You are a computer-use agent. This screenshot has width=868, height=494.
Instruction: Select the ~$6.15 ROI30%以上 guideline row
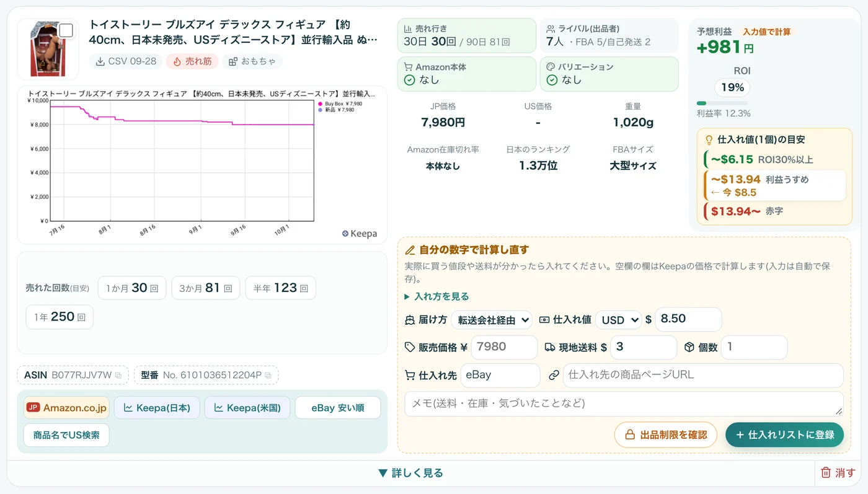pyautogui.click(x=774, y=159)
